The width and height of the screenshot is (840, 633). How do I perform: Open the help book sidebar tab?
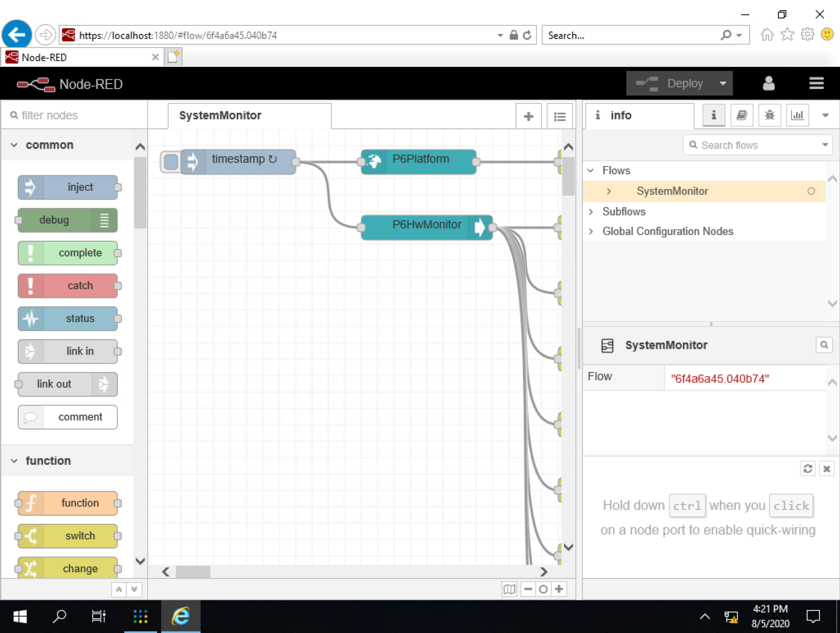(742, 115)
